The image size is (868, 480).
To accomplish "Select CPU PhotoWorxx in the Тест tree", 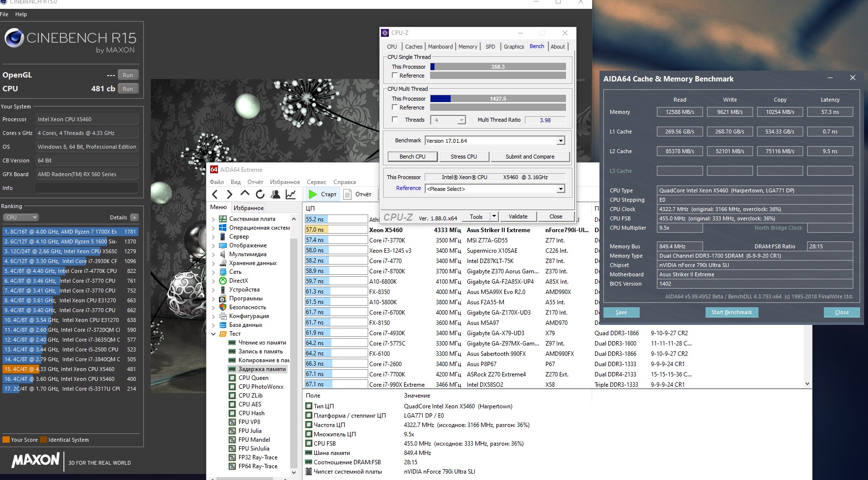I will [261, 387].
